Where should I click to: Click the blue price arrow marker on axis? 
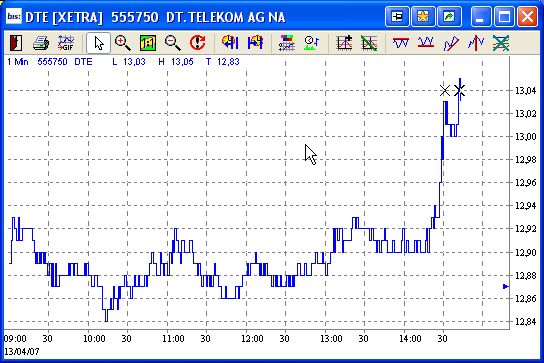point(506,287)
